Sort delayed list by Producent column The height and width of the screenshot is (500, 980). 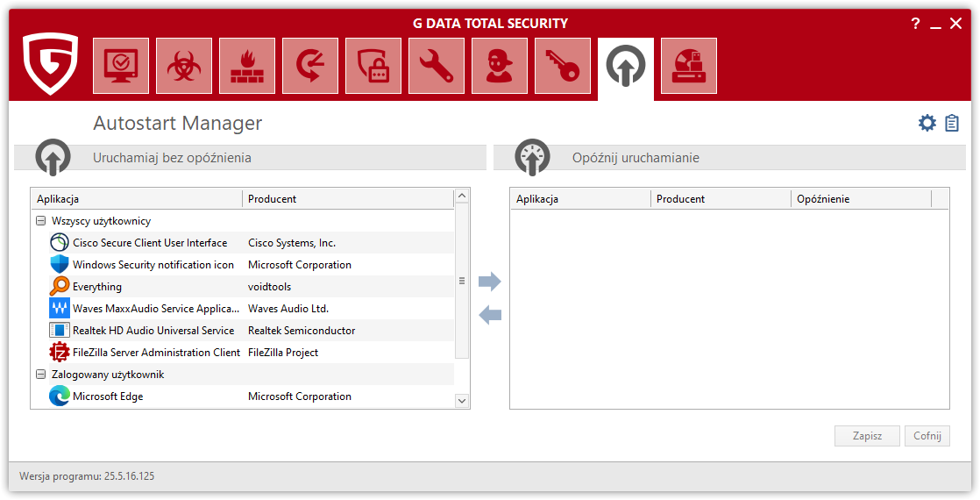721,199
